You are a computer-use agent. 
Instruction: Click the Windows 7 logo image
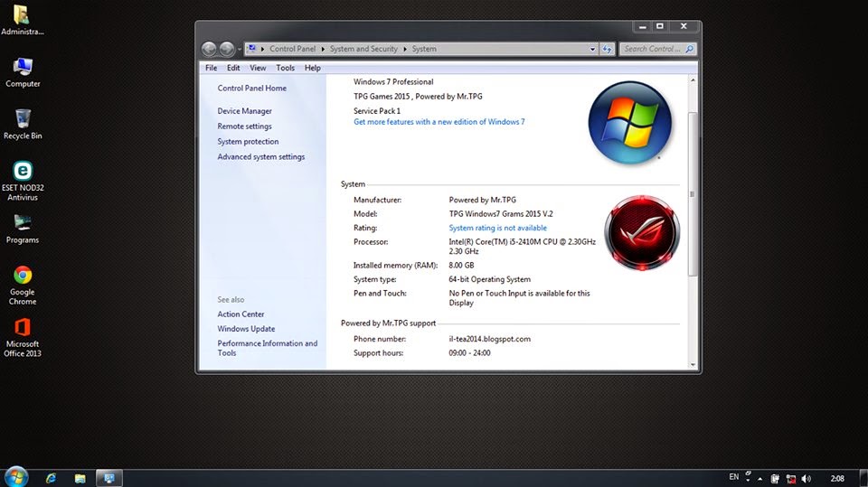click(630, 123)
